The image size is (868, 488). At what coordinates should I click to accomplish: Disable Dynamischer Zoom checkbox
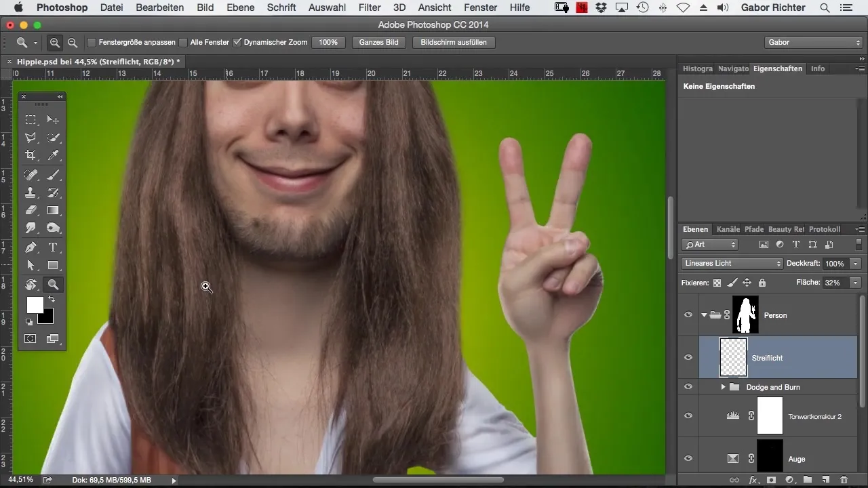point(237,42)
